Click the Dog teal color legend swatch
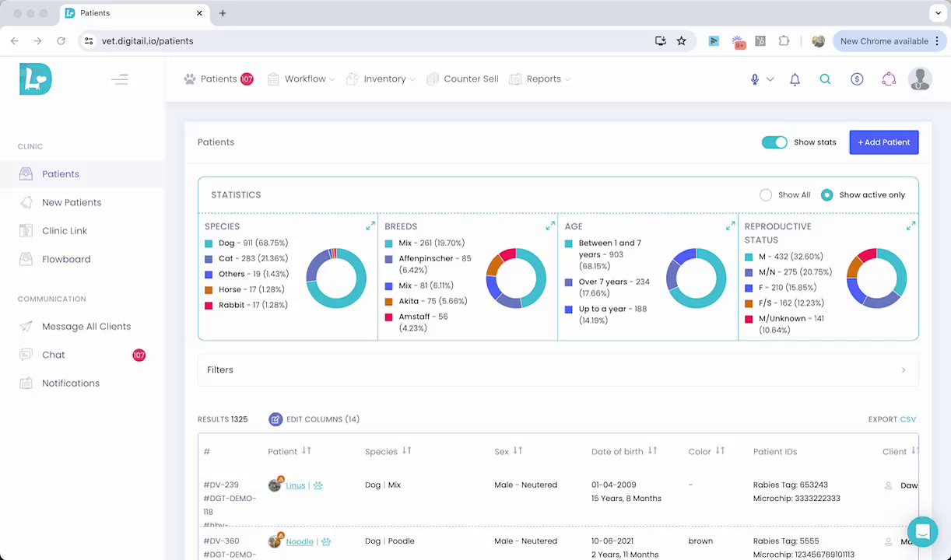This screenshot has height=560, width=951. pyautogui.click(x=209, y=243)
